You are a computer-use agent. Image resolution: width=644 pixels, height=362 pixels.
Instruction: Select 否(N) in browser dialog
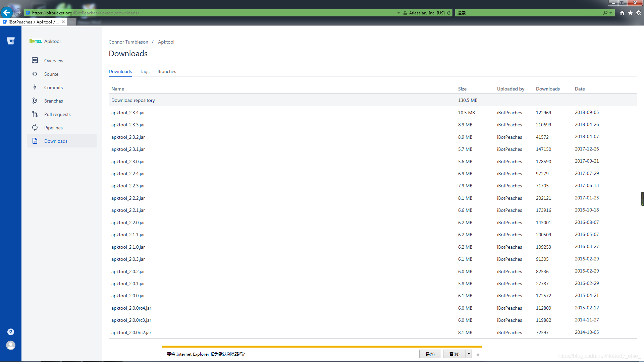click(453, 354)
